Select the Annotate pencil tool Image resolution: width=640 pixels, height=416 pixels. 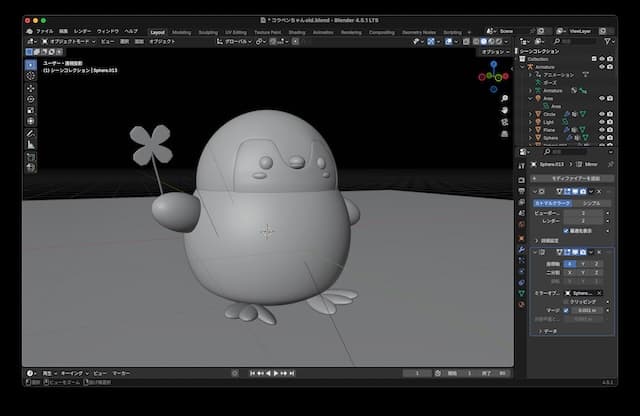[31, 133]
